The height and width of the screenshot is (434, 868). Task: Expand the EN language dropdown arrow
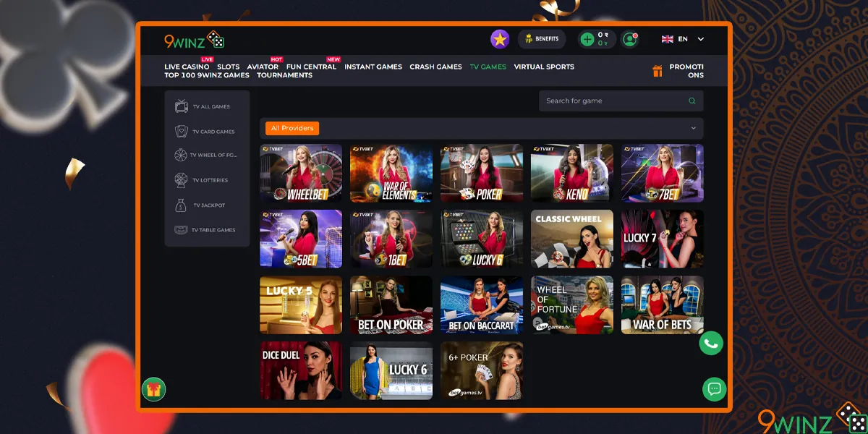tap(700, 39)
